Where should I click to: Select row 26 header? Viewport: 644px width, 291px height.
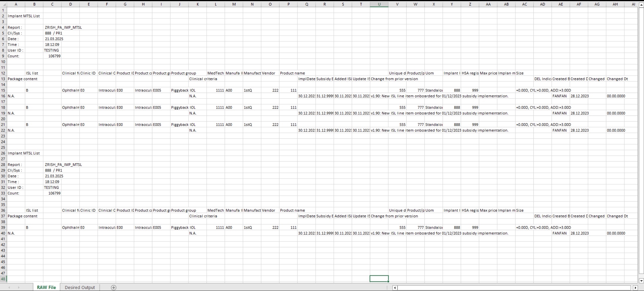(x=3, y=153)
